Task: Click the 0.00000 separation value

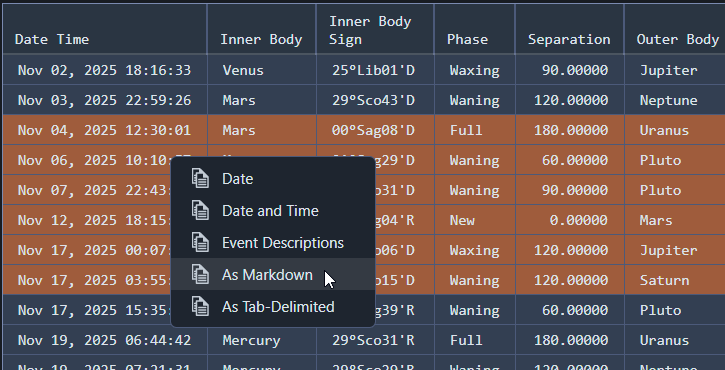Action: click(570, 220)
